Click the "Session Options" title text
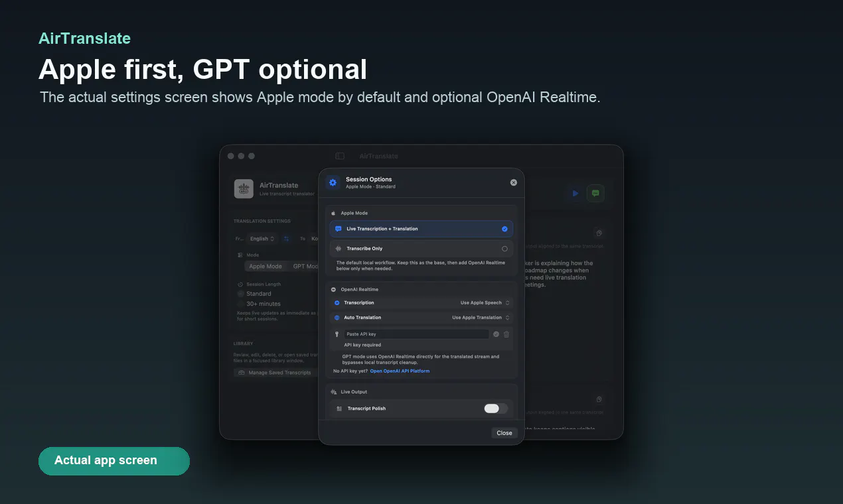Viewport: 843px width, 504px height. [369, 179]
